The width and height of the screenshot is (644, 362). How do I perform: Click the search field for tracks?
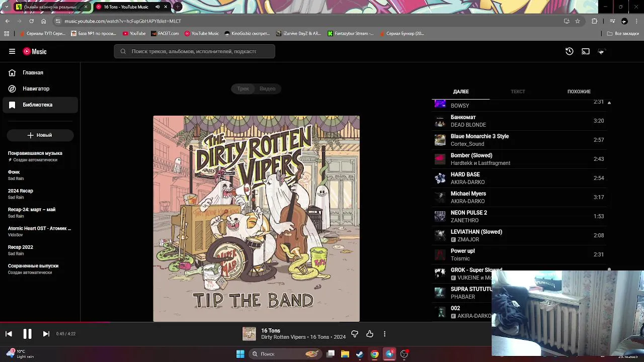click(194, 51)
